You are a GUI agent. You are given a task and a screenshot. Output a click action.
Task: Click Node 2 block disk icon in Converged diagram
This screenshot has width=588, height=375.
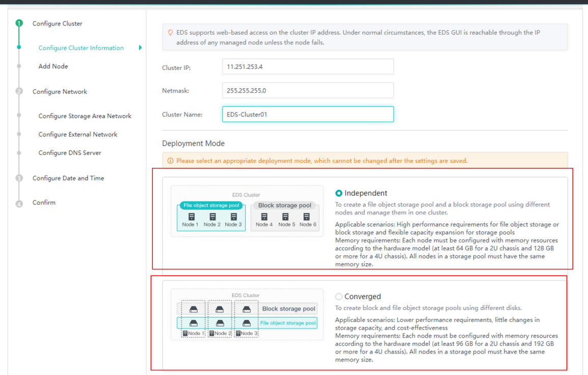(220, 309)
